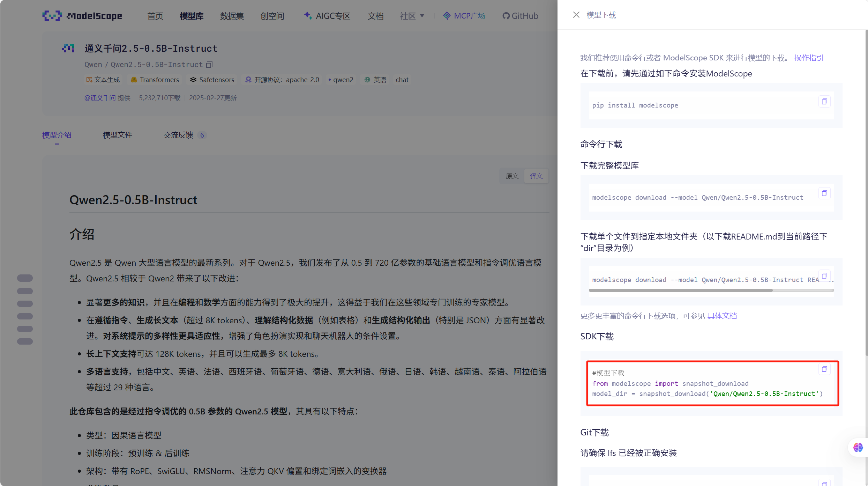This screenshot has height=486, width=868.
Task: Copy the SDK snapshot_download code
Action: click(824, 369)
